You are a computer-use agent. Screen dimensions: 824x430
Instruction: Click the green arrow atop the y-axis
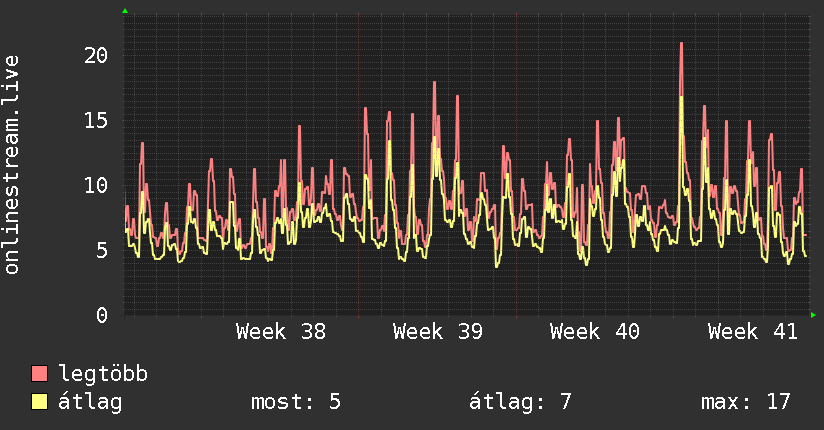coord(125,11)
